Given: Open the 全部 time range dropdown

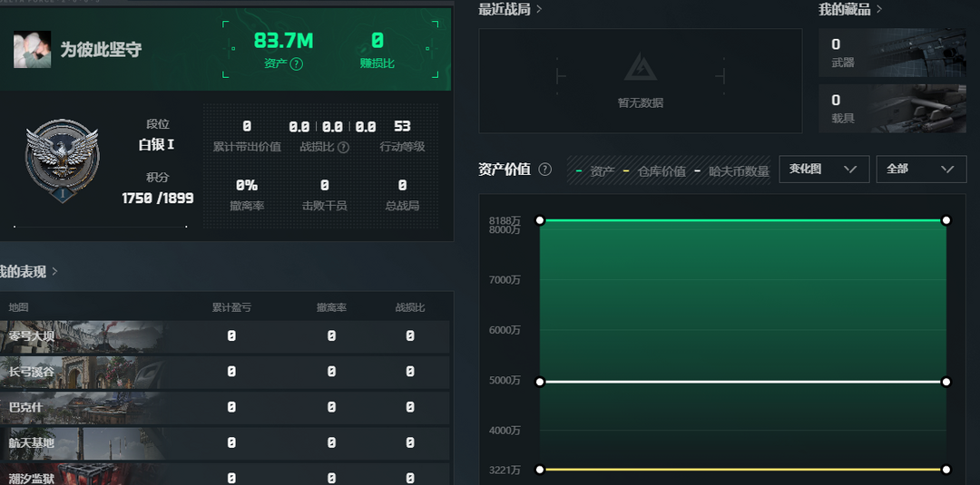Looking at the screenshot, I should (x=920, y=170).
